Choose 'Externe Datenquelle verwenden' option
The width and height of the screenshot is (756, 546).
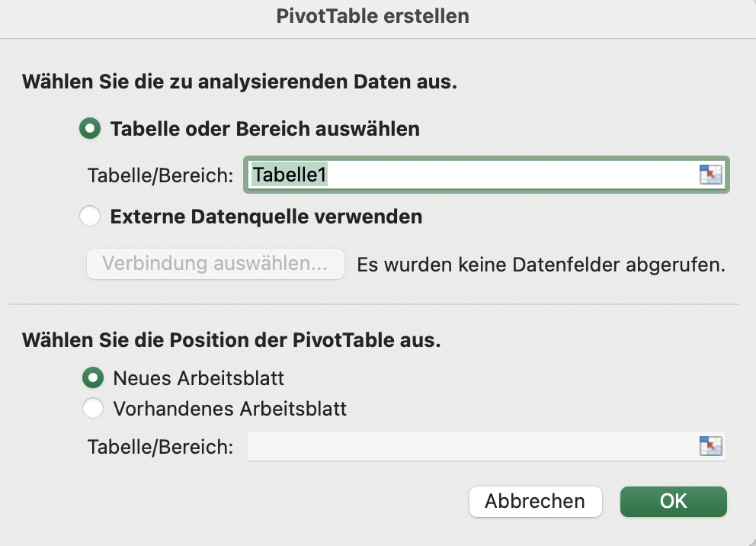[91, 217]
